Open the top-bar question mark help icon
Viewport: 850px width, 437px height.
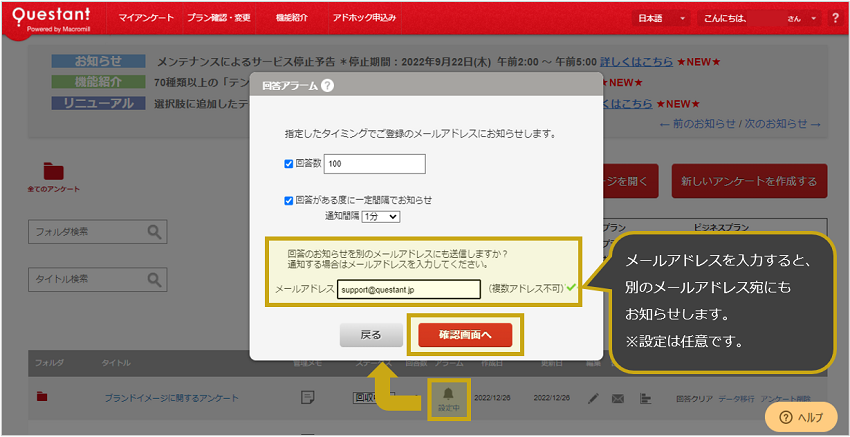pos(835,18)
